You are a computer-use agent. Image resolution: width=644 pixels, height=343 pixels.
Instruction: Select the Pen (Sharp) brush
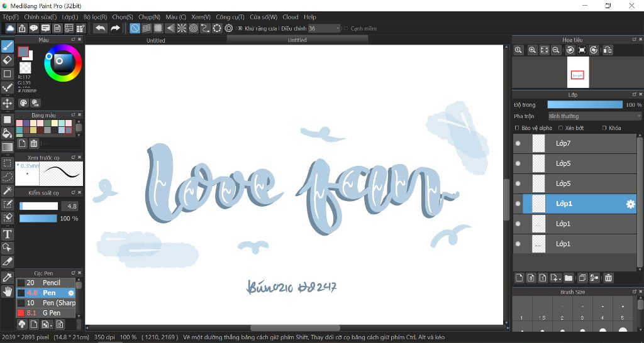[46, 303]
